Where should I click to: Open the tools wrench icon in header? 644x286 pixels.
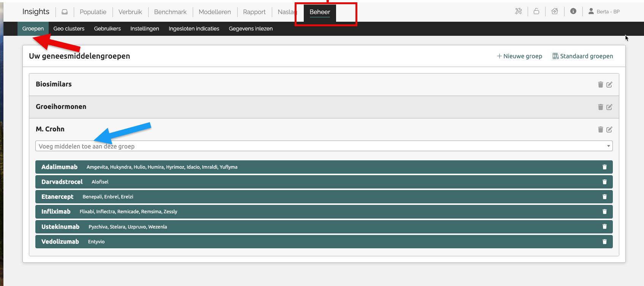click(519, 11)
